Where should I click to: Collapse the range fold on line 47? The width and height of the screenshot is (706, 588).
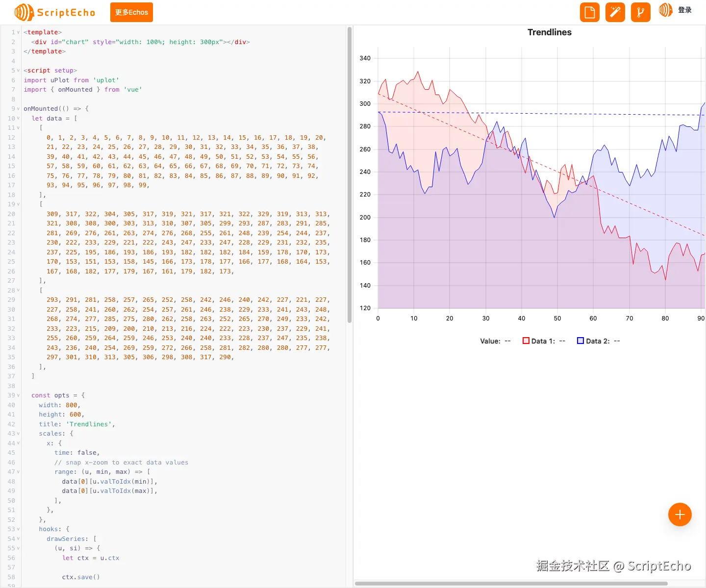(19, 472)
